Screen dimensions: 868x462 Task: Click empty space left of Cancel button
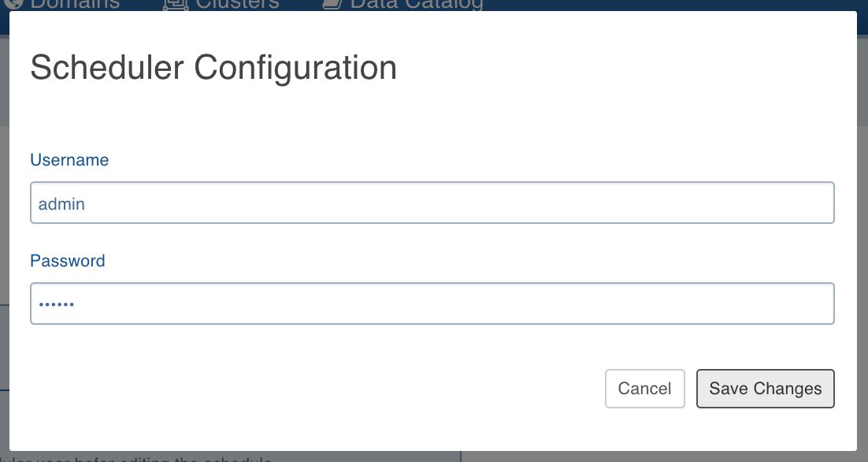point(316,389)
